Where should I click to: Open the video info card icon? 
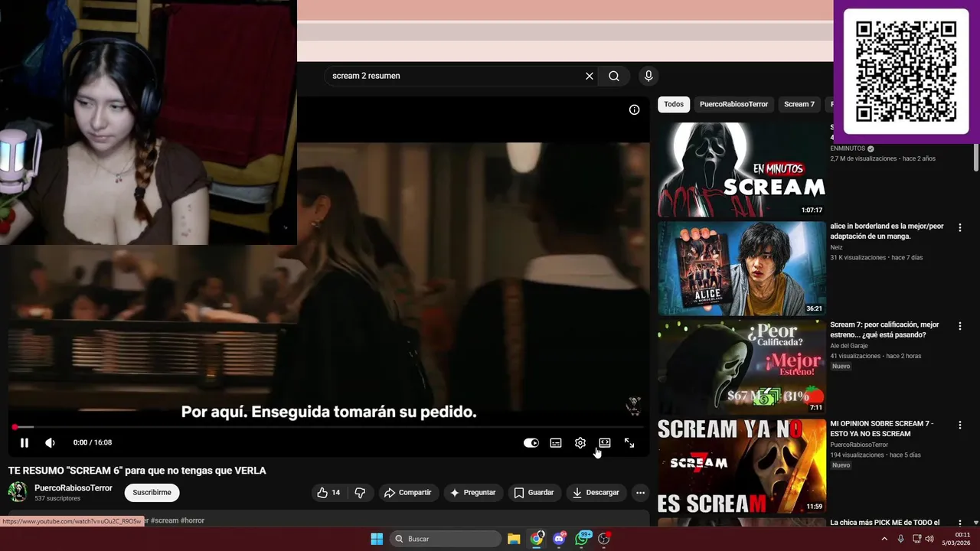(x=634, y=109)
